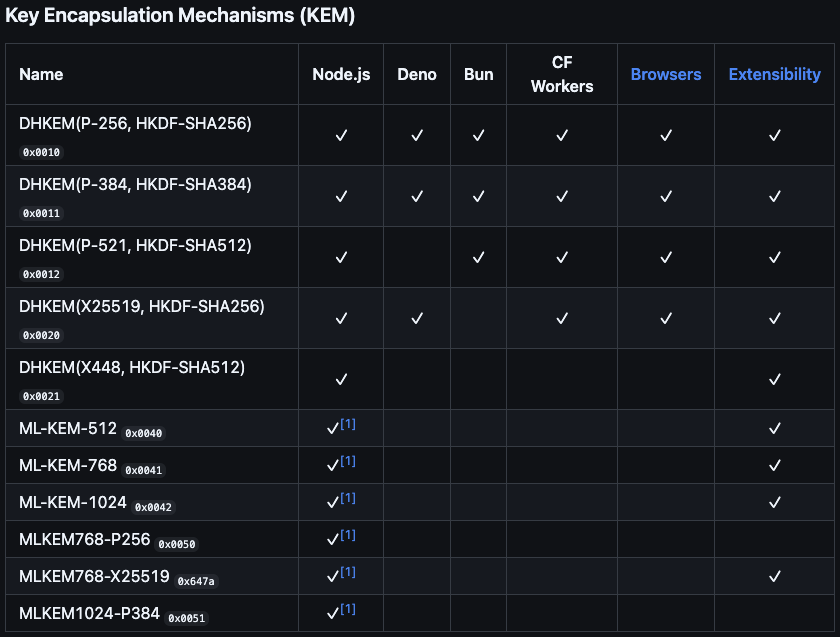Click the 0x647a code badge
Viewport: 840px width, 637px height.
tap(196, 581)
